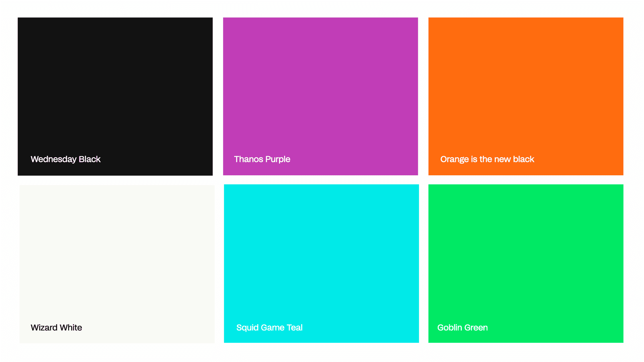This screenshot has width=644, height=362.
Task: Click the word 'Squid' on teal tile
Action: [247, 327]
